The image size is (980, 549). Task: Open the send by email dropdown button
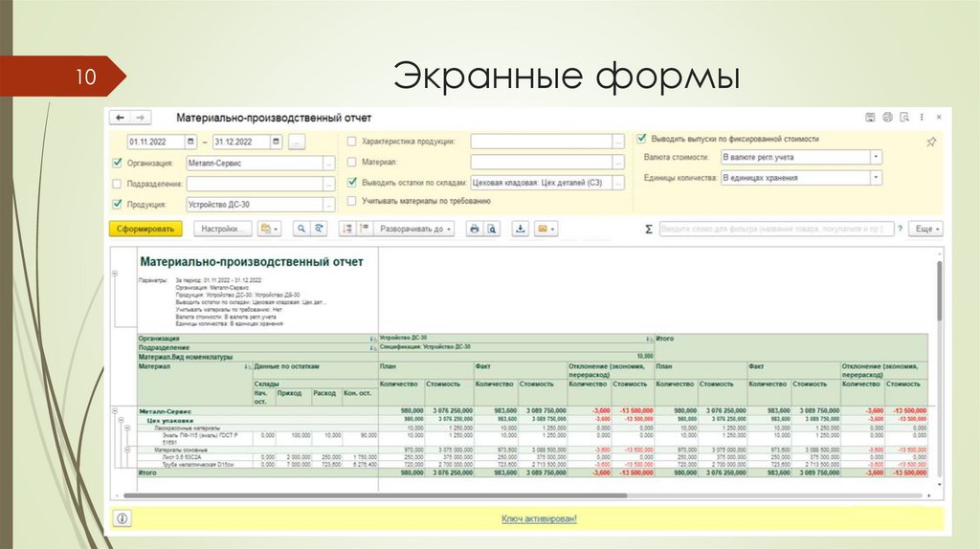coord(546,229)
